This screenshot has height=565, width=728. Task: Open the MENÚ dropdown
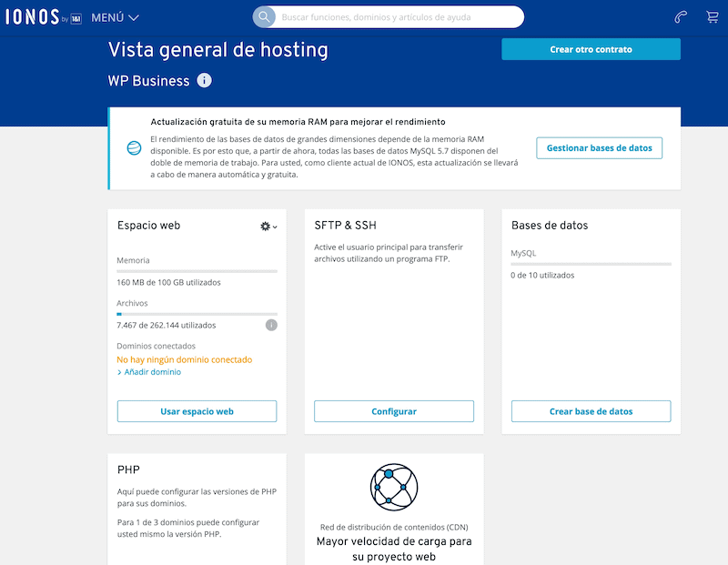coord(115,17)
